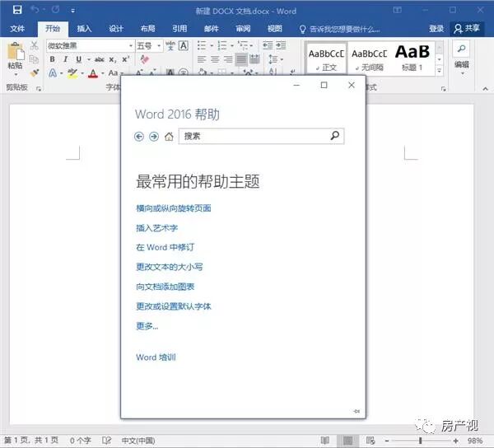This screenshot has width=494, height=448.
Task: Open the 微软雅黑 font name dropdown
Action: tap(131, 46)
